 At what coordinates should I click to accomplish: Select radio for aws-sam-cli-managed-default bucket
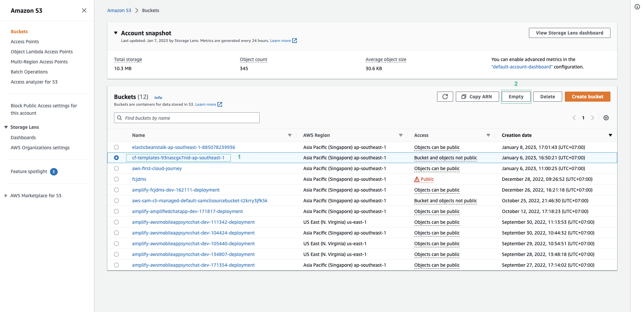point(116,201)
